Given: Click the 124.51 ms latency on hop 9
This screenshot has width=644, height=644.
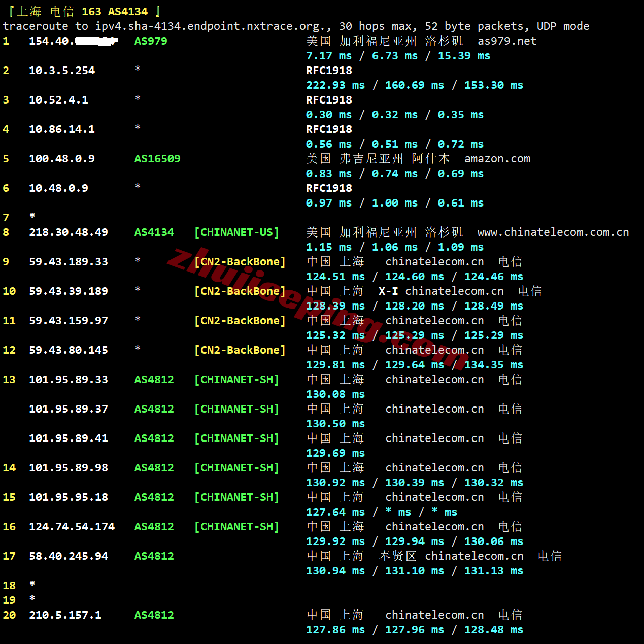Looking at the screenshot, I should 335,277.
